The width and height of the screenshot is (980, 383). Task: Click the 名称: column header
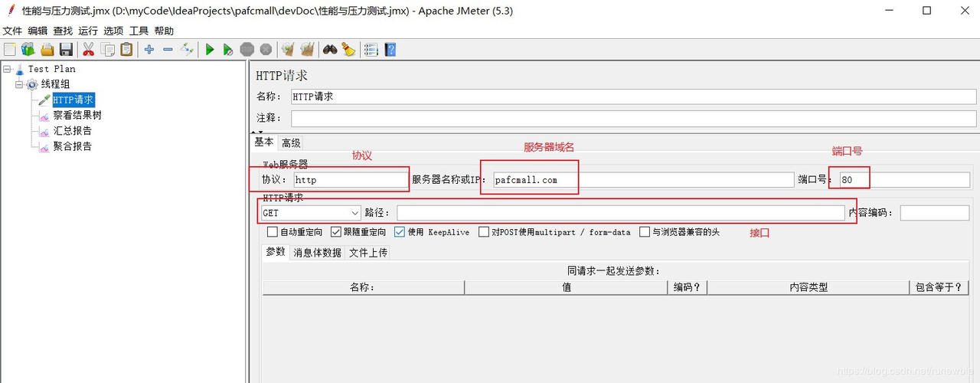click(x=363, y=287)
